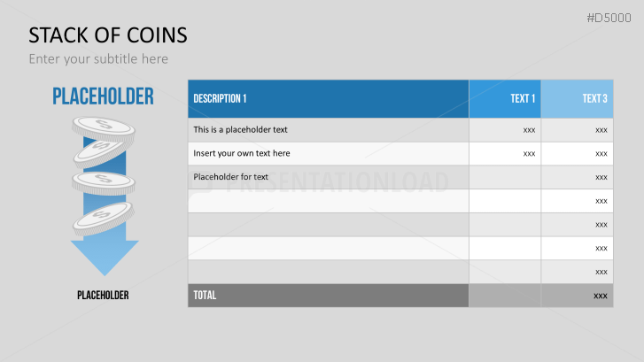Select the xxx value in the TOTAL row

601,296
